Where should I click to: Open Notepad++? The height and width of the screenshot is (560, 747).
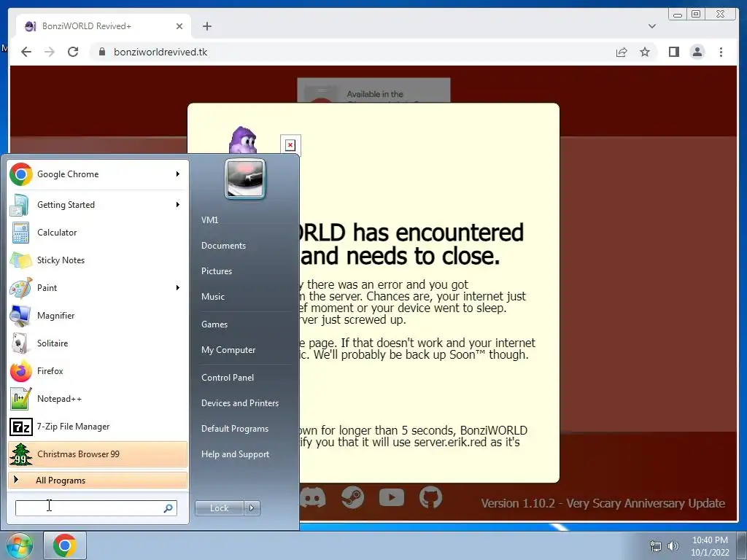(98, 399)
